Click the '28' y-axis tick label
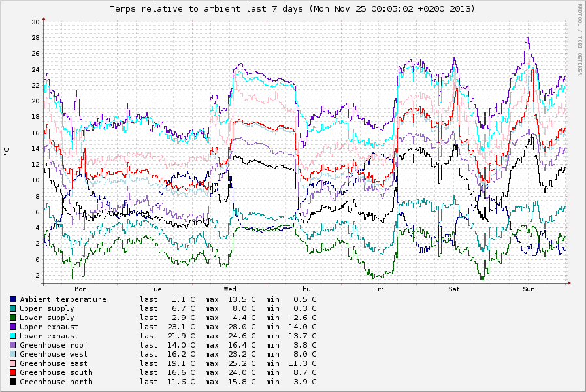 (x=35, y=37)
